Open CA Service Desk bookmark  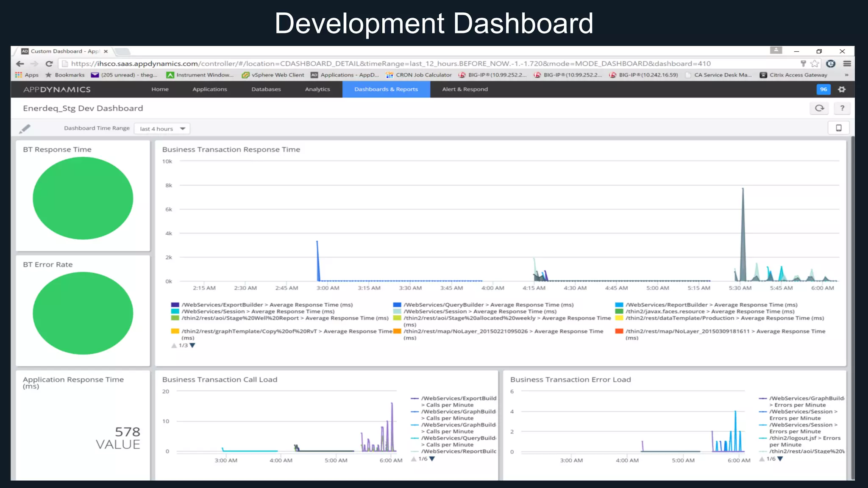point(718,75)
